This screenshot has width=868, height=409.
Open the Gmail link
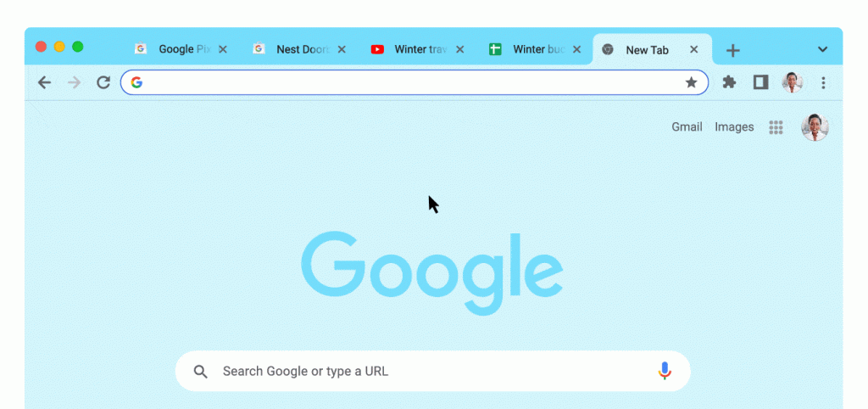(687, 127)
